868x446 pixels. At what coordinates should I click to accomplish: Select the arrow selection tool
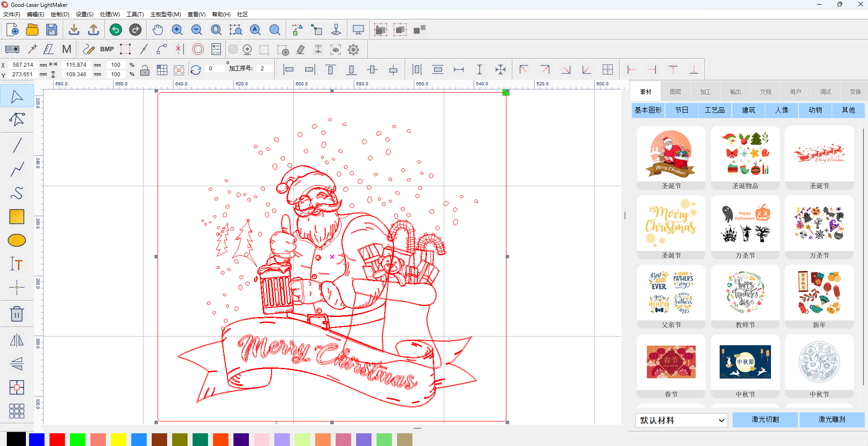click(x=17, y=96)
